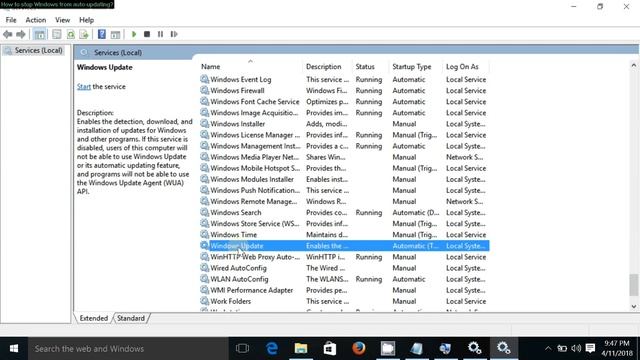Click the gear icon beside WinHTTP Web Proxy
640x360 pixels.
pos(204,256)
